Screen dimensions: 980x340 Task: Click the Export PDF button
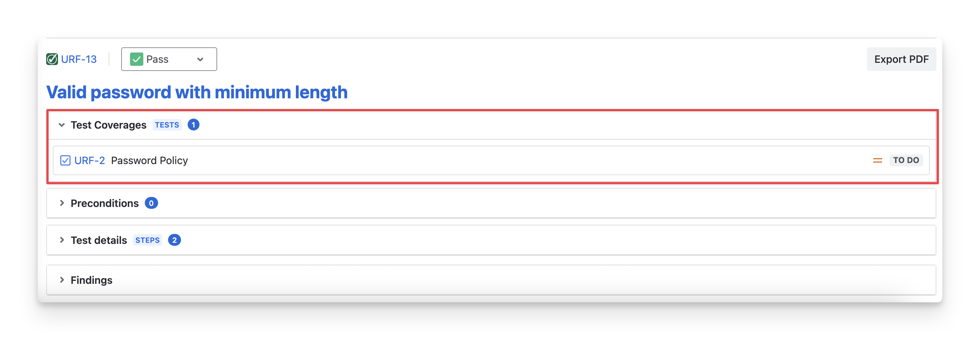(x=901, y=59)
